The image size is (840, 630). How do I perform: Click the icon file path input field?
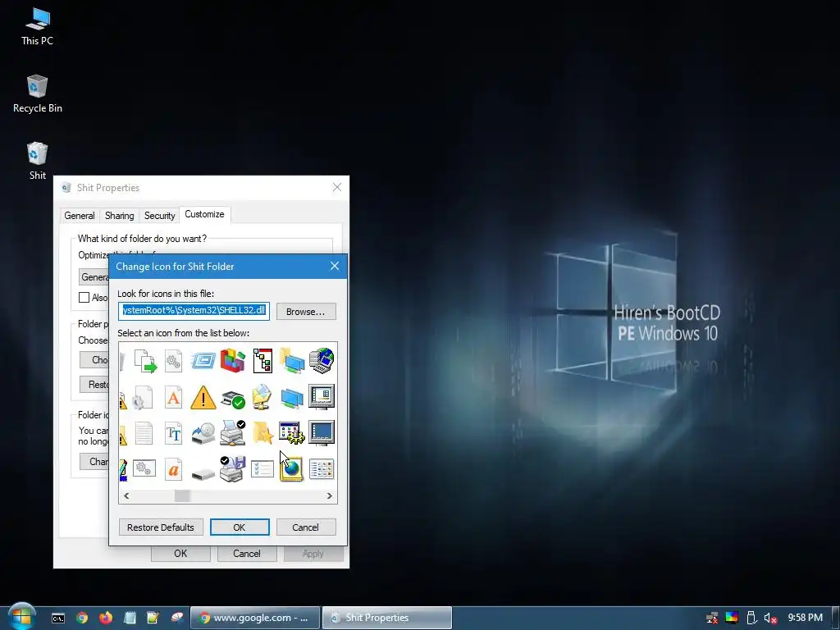click(194, 311)
